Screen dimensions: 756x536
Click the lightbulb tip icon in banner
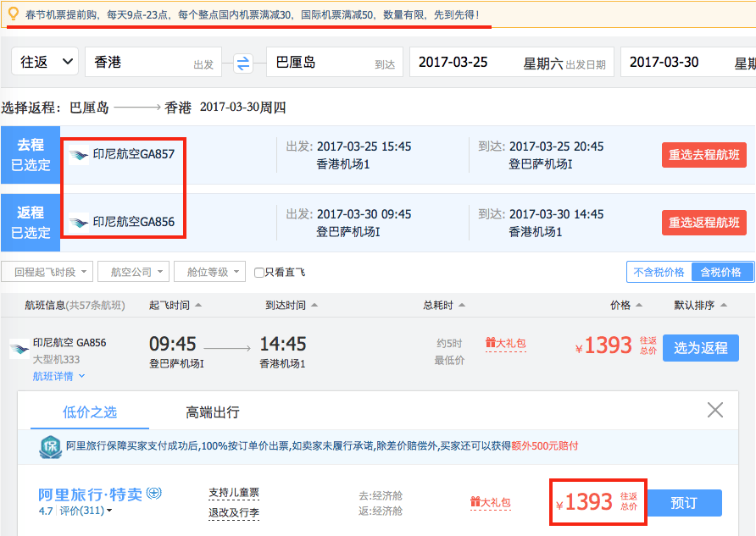14,14
